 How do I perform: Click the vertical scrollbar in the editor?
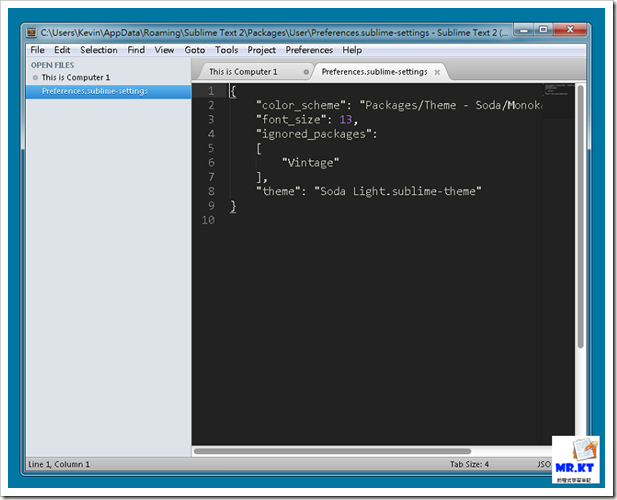(x=580, y=216)
